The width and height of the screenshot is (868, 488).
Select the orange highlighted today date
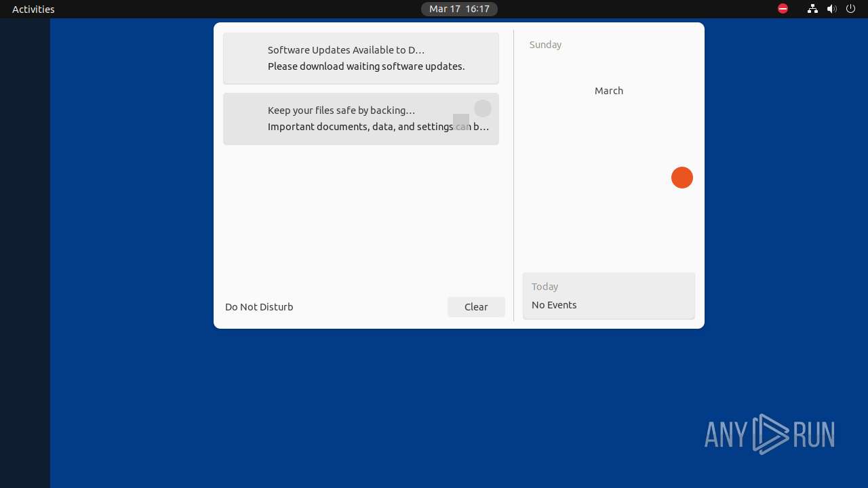pyautogui.click(x=682, y=178)
